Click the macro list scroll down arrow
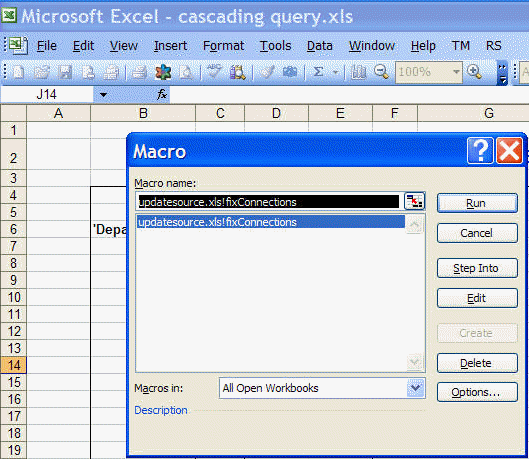This screenshot has width=529, height=459. tap(414, 362)
